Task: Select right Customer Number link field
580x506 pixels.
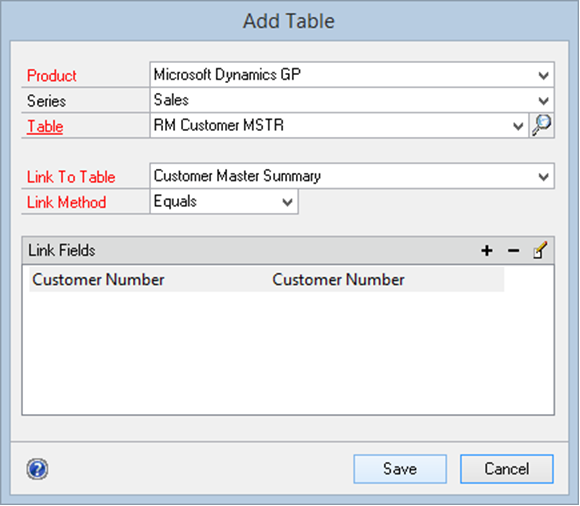Action: (338, 280)
